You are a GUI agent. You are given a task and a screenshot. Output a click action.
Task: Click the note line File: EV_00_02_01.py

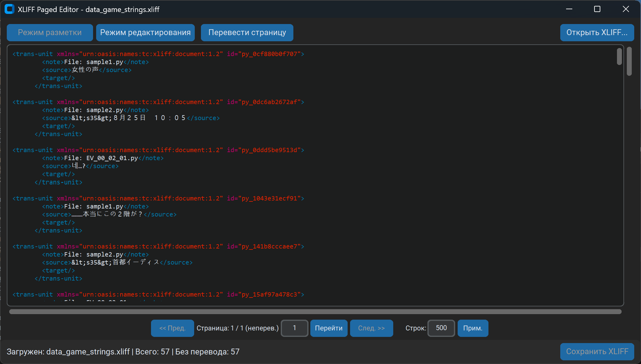pos(102,158)
